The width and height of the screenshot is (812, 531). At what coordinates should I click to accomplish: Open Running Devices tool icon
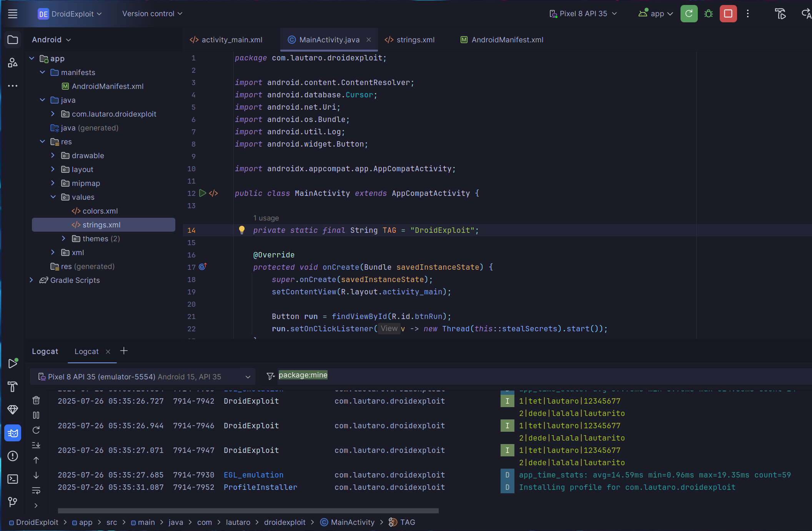pos(780,14)
